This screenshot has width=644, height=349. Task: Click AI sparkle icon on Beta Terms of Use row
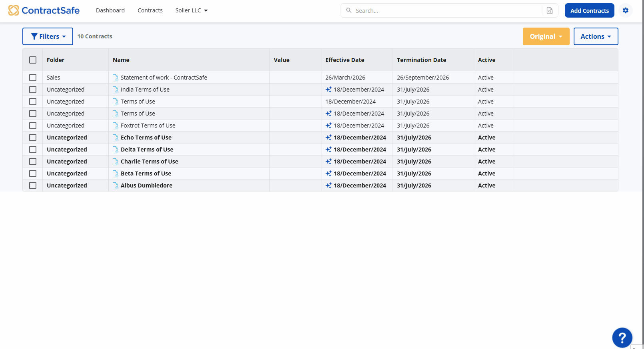329,174
